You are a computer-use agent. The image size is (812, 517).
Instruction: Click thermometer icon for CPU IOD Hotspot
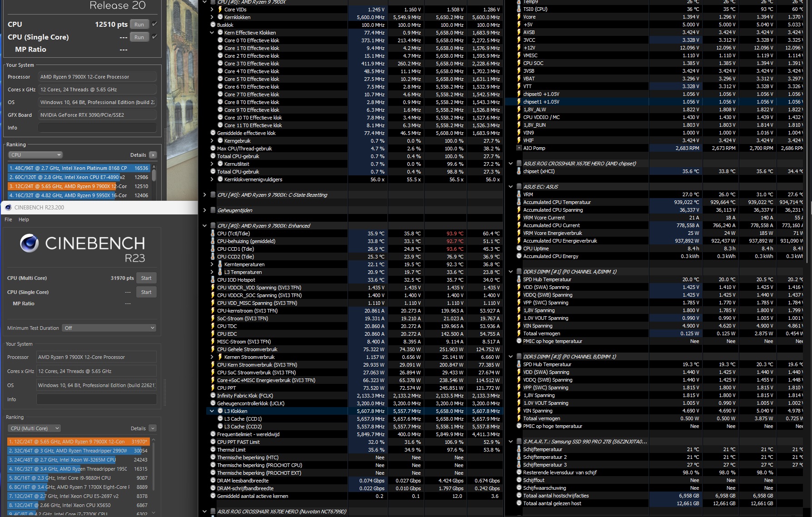tap(213, 280)
